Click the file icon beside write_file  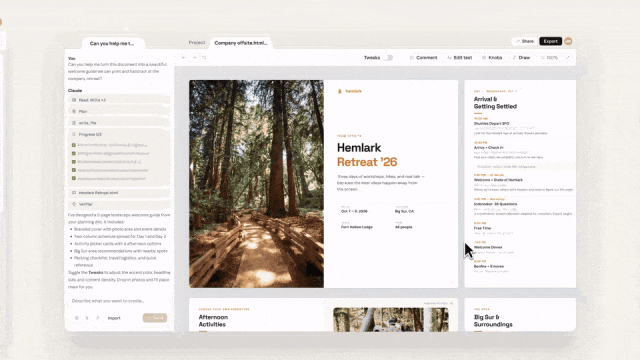pyautogui.click(x=74, y=122)
